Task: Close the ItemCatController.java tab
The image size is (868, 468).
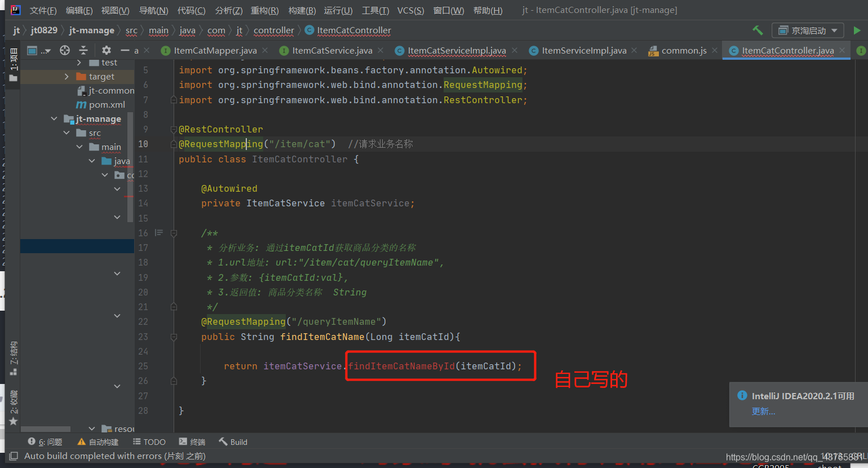Action: (x=842, y=50)
